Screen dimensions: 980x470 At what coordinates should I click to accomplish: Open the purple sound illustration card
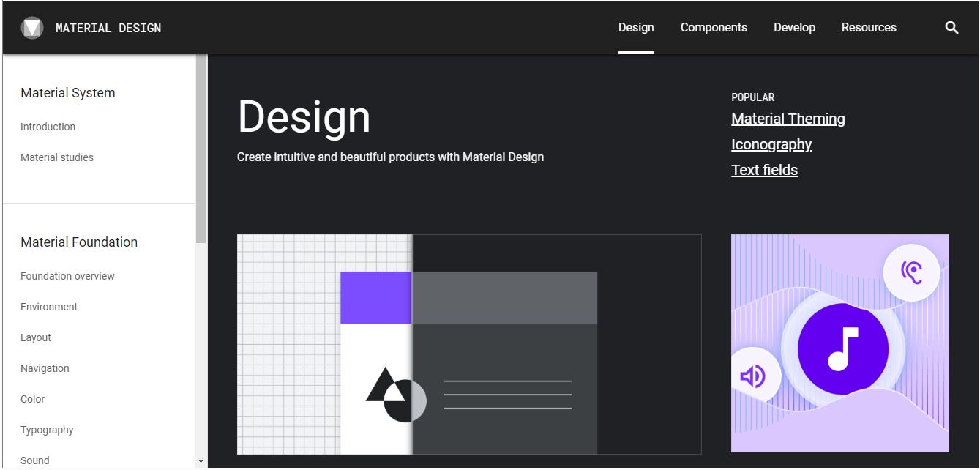point(840,343)
